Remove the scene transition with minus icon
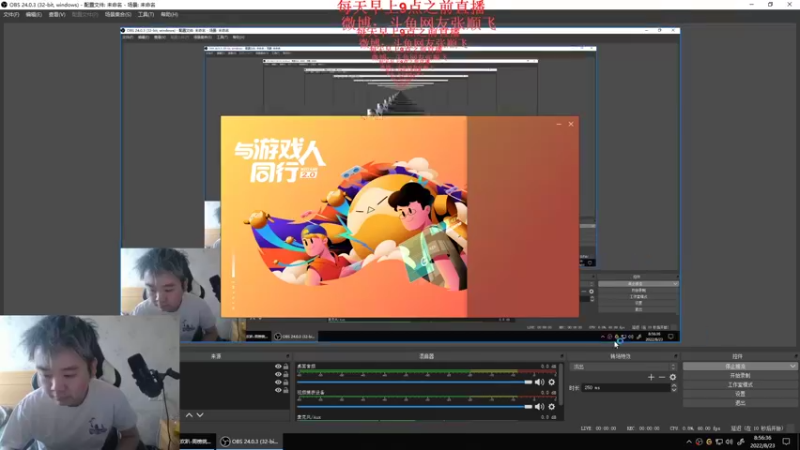Screen dimensions: 800x450 [662, 377]
